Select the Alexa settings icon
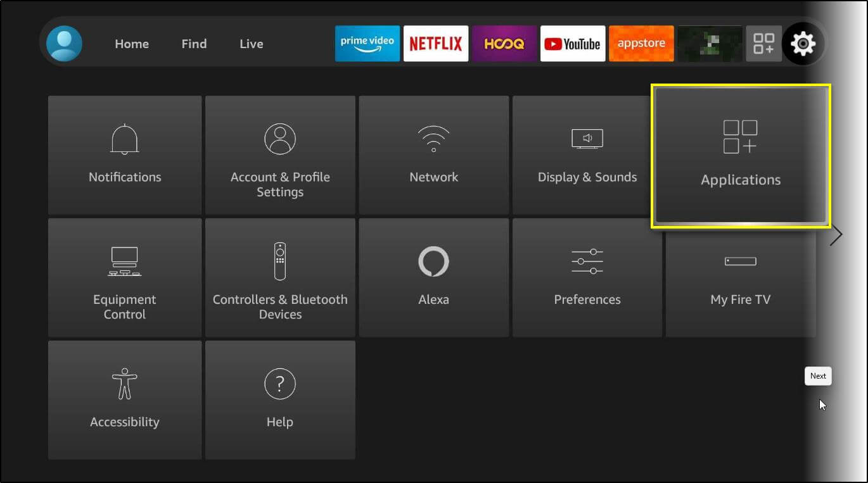Viewport: 868px width, 483px height. tap(433, 277)
